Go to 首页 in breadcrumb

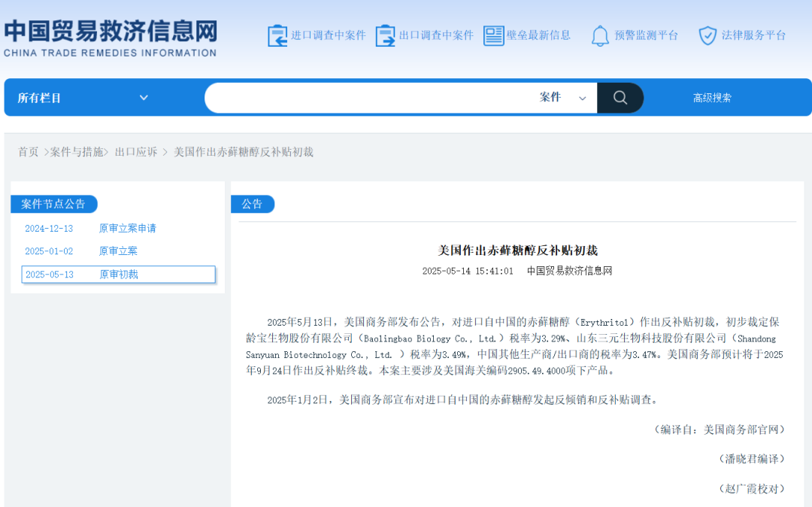[x=29, y=152]
